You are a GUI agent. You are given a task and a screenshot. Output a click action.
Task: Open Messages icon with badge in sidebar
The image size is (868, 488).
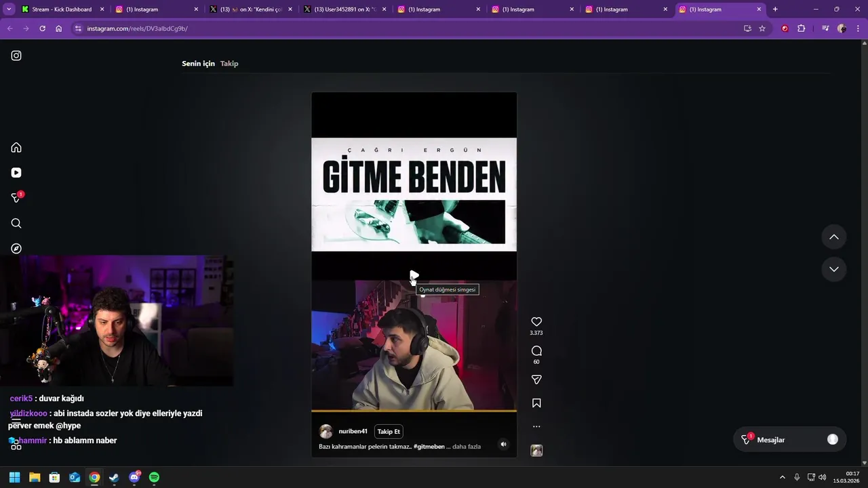click(x=16, y=198)
